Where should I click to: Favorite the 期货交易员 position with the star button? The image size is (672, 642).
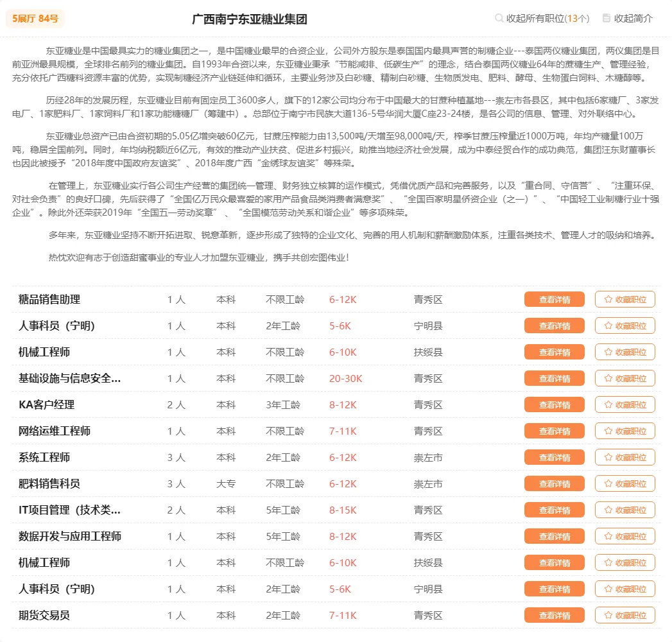click(x=625, y=616)
